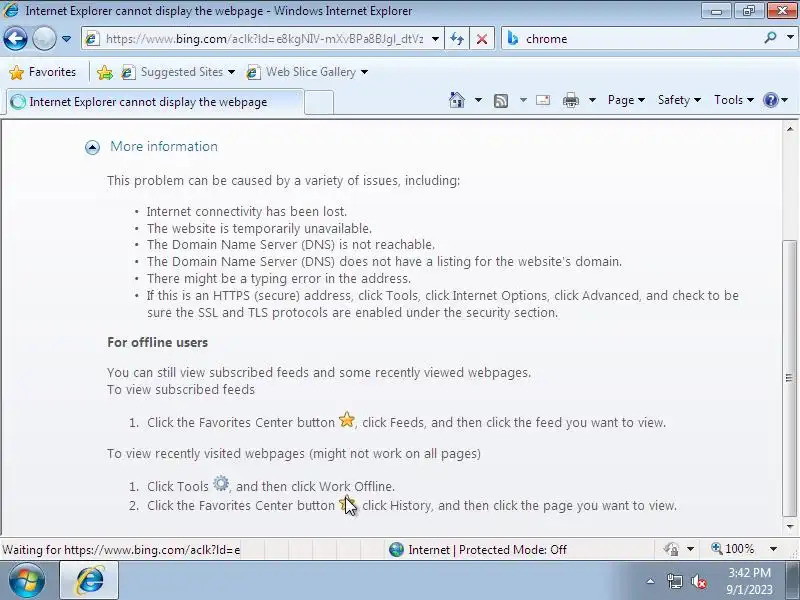Screen dimensions: 800x600
Task: Click the Add to Favorites Bar icon
Action: click(105, 72)
